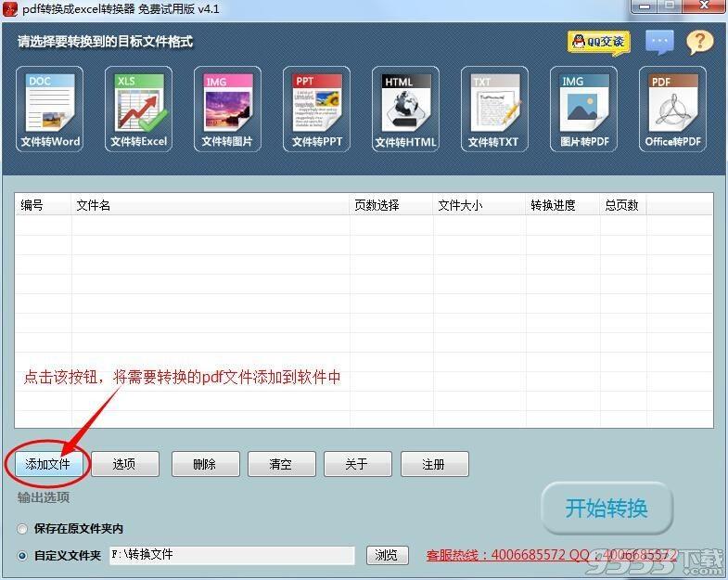728x580 pixels.
Task: Start conversion with 开始转换 button
Action: (x=607, y=509)
